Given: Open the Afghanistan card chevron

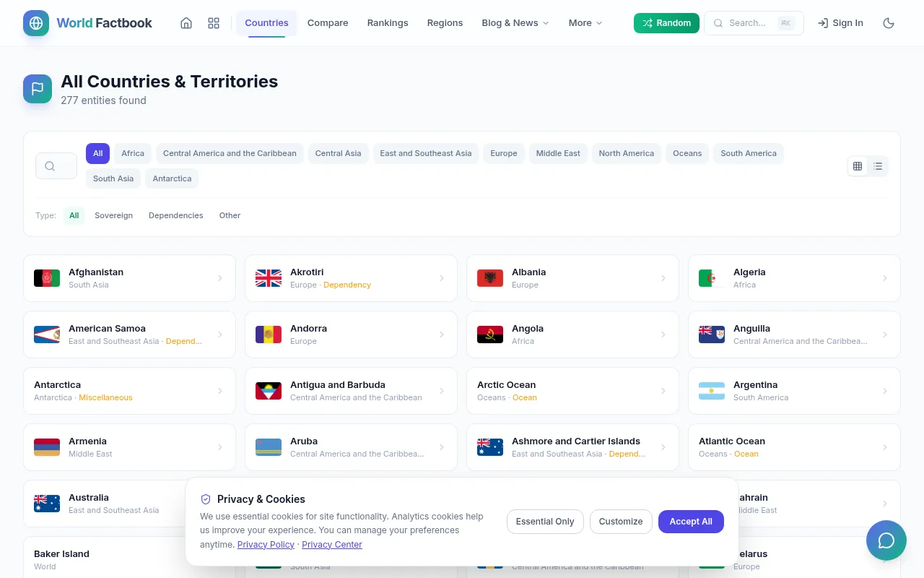Looking at the screenshot, I should tap(220, 278).
